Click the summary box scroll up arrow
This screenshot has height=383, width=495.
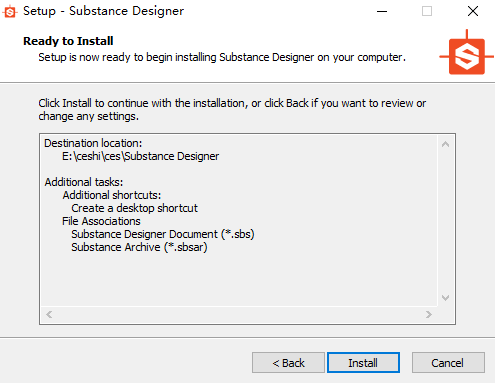(x=445, y=144)
